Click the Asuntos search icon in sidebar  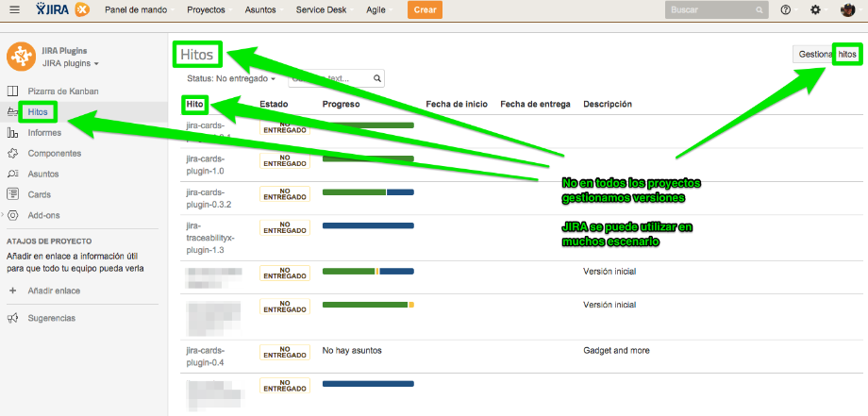(12, 174)
